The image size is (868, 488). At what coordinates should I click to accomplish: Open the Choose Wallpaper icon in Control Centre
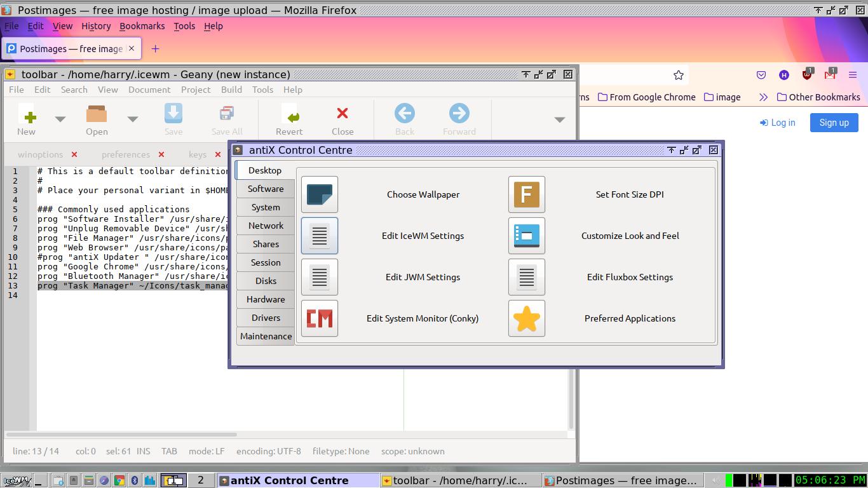320,194
